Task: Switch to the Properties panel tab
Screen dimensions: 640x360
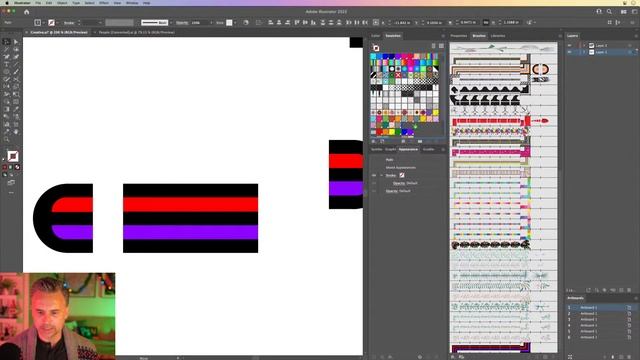Action: click(458, 36)
